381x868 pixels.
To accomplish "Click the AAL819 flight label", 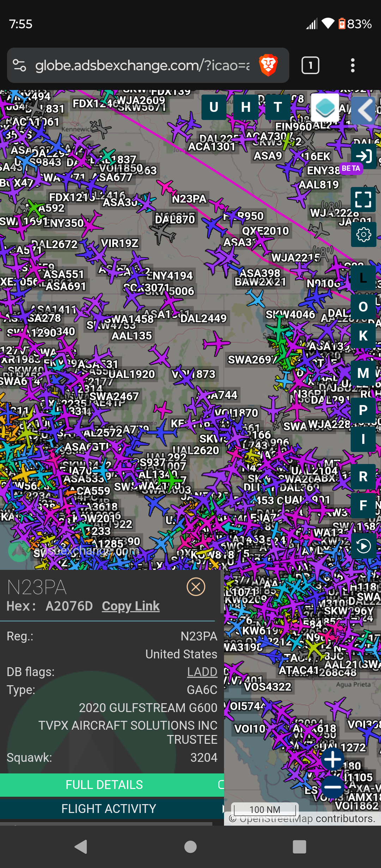I will (x=319, y=185).
